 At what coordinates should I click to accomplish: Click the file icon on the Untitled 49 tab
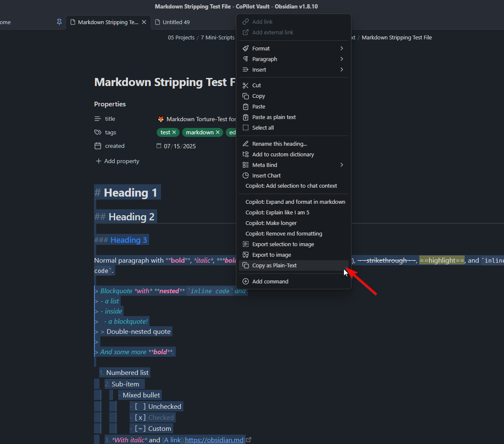click(158, 22)
